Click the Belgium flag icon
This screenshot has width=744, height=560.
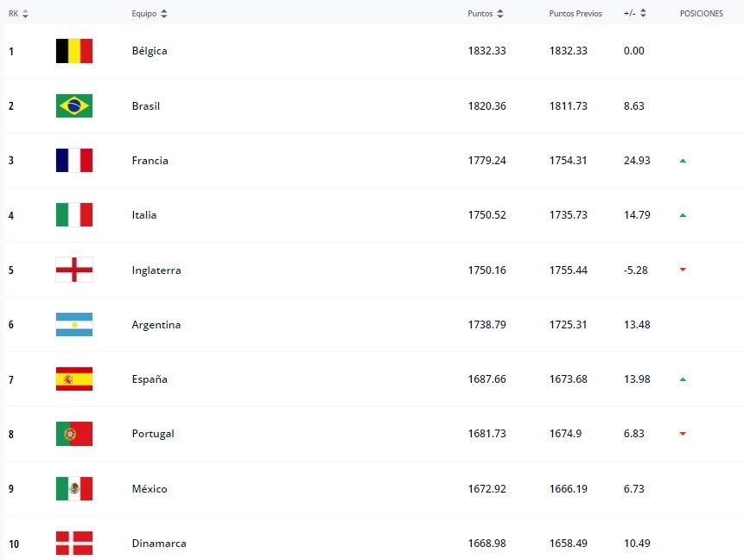[x=74, y=51]
